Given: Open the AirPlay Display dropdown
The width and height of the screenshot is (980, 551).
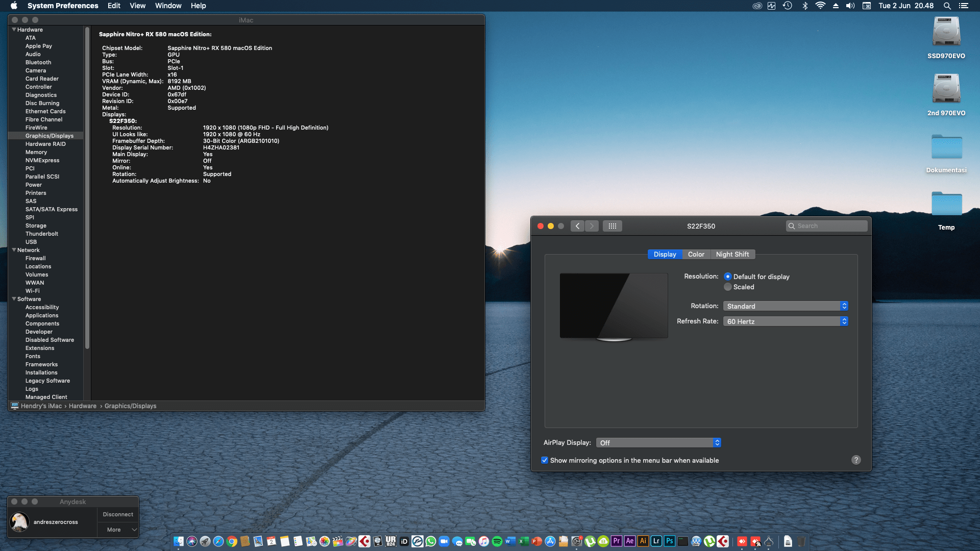Looking at the screenshot, I should click(658, 443).
